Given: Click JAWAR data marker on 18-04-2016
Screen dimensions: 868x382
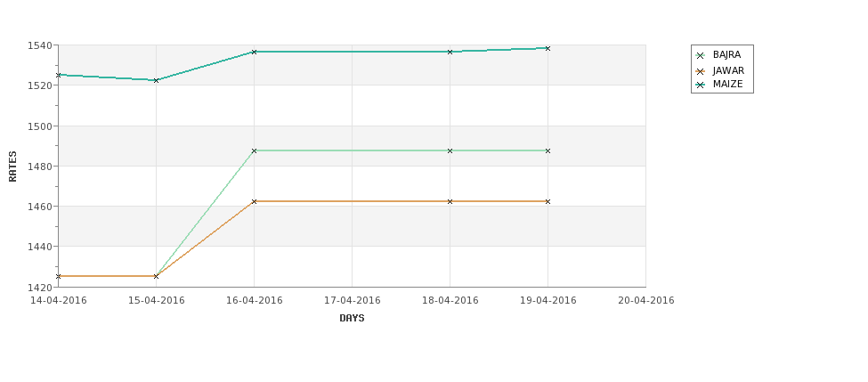Looking at the screenshot, I should [450, 201].
